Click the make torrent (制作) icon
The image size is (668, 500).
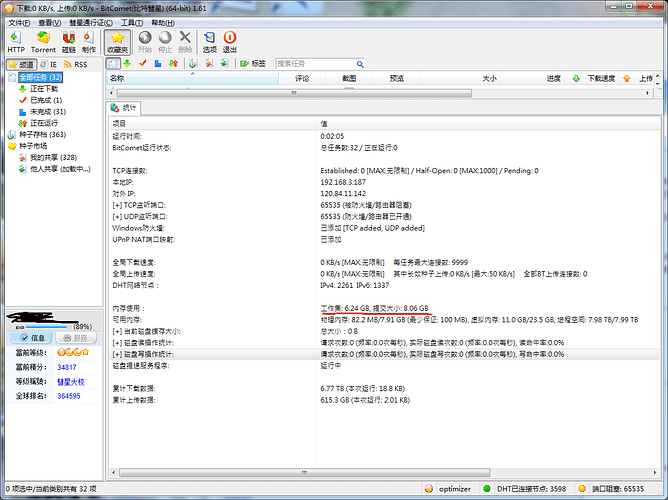coord(89,42)
